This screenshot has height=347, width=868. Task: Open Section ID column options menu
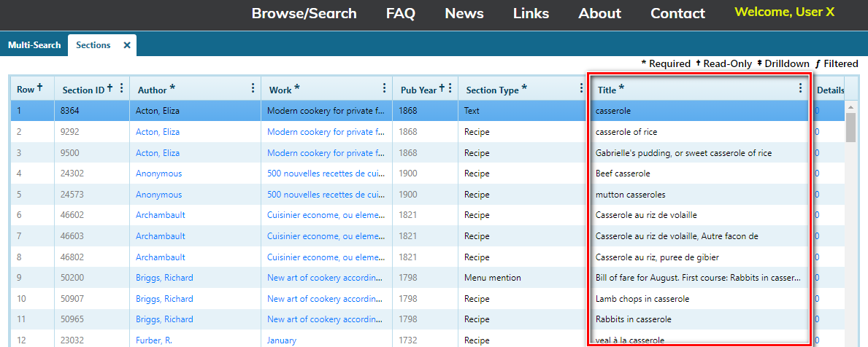121,88
